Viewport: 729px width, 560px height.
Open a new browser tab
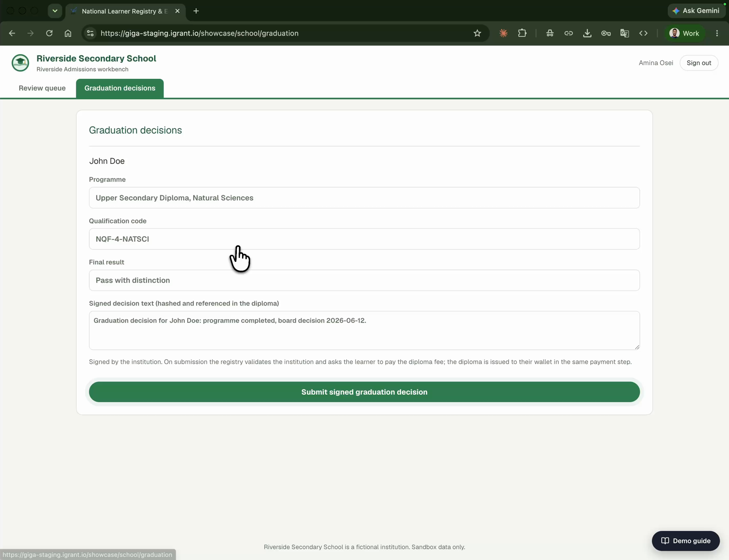196,11
